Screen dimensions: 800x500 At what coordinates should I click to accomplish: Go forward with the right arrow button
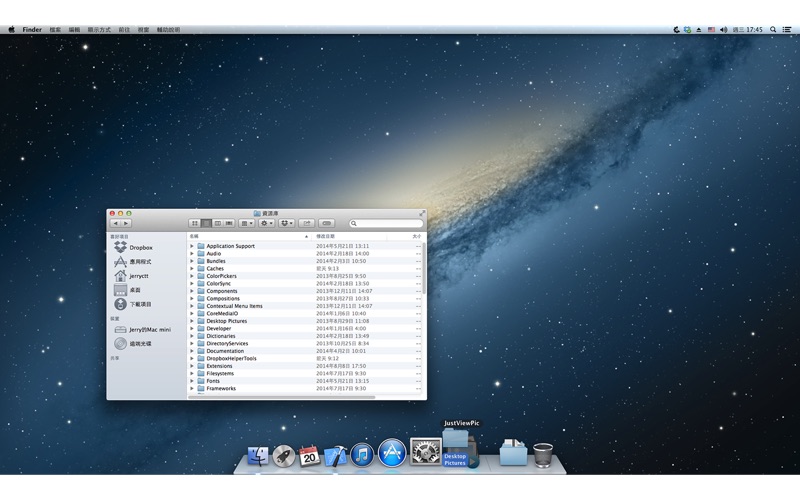(x=126, y=223)
